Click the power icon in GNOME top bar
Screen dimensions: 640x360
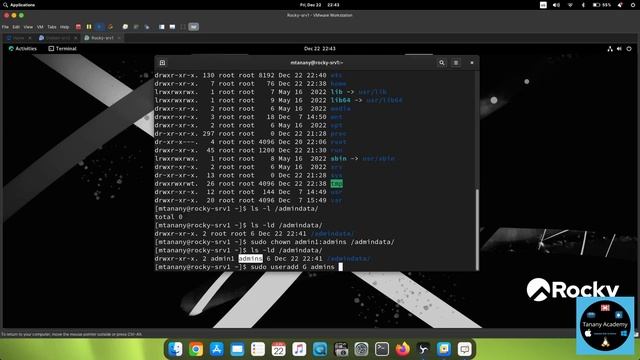tap(629, 49)
